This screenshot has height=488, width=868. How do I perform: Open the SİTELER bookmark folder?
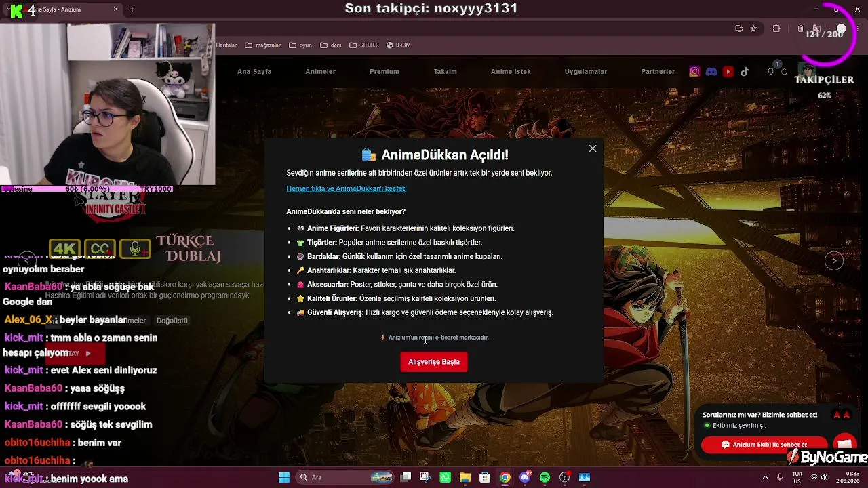pos(364,45)
